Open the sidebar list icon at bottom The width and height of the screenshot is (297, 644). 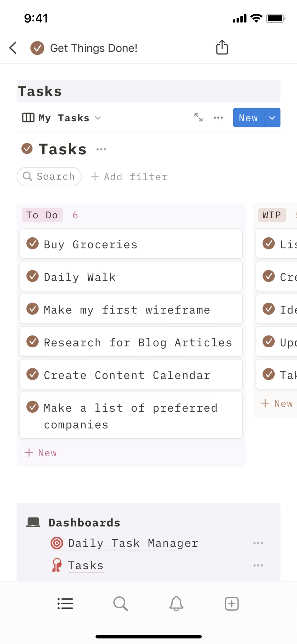point(65,604)
